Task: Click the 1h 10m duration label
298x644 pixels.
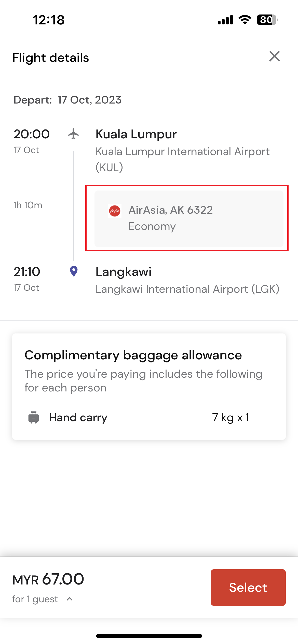Action: coord(28,205)
